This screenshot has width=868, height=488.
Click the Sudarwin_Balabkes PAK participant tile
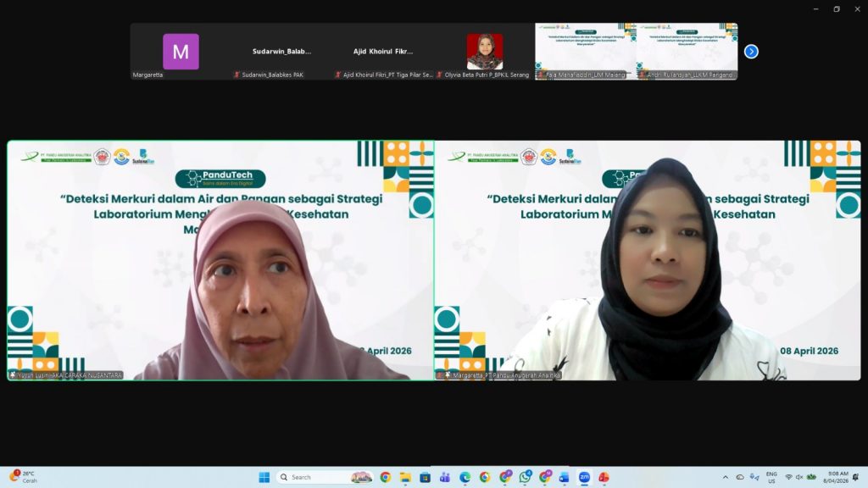pos(281,52)
